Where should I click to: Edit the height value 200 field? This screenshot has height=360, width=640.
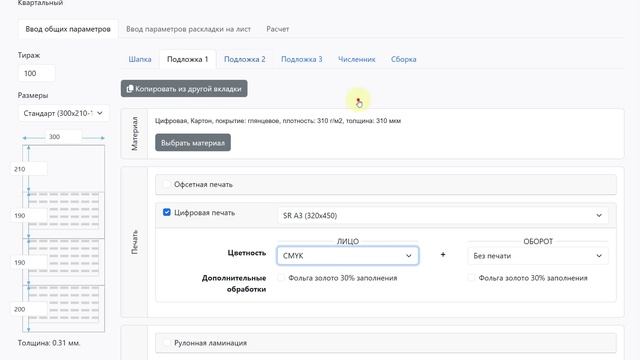(x=29, y=309)
